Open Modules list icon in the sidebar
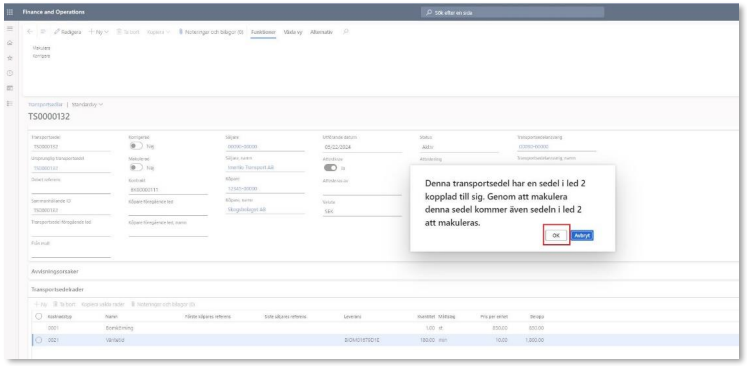747x366 pixels. click(x=10, y=103)
